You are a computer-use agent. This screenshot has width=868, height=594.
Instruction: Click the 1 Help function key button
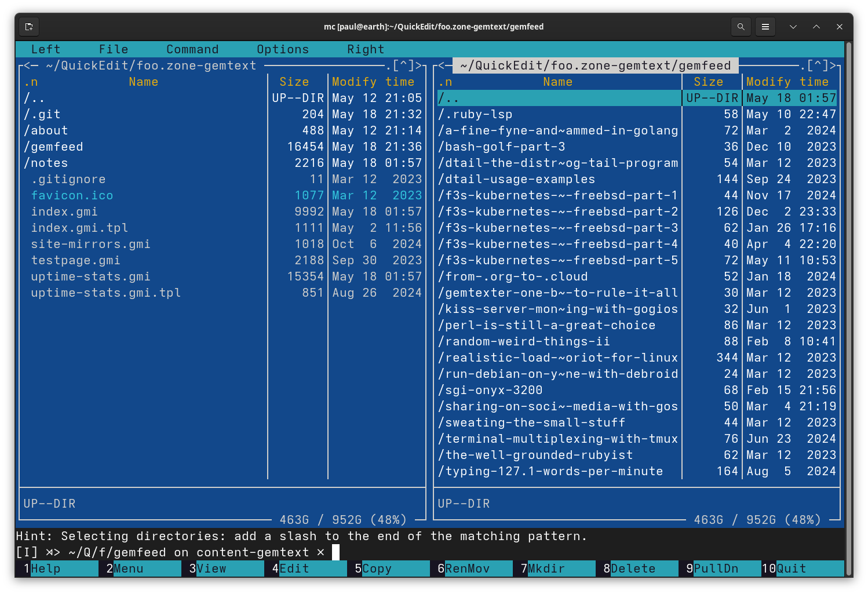point(57,569)
